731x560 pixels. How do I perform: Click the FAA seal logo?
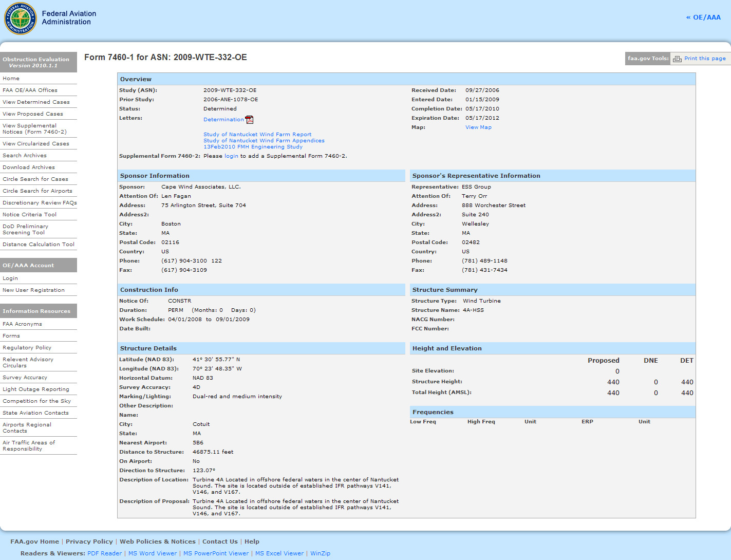21,18
